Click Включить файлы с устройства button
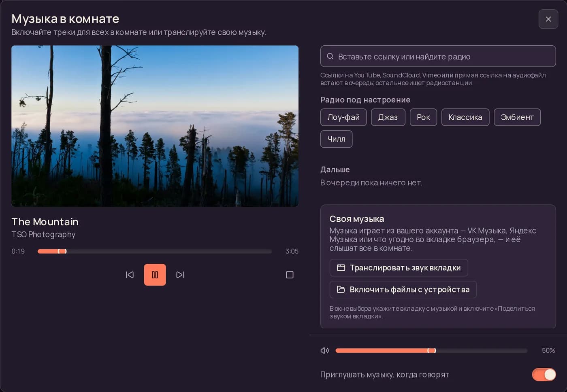 click(x=403, y=290)
